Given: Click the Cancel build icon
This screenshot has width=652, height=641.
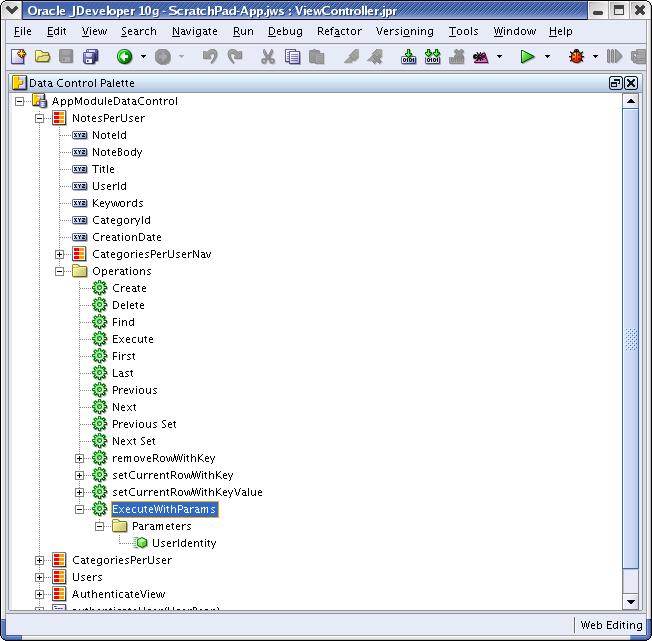Looking at the screenshot, I should point(457,57).
